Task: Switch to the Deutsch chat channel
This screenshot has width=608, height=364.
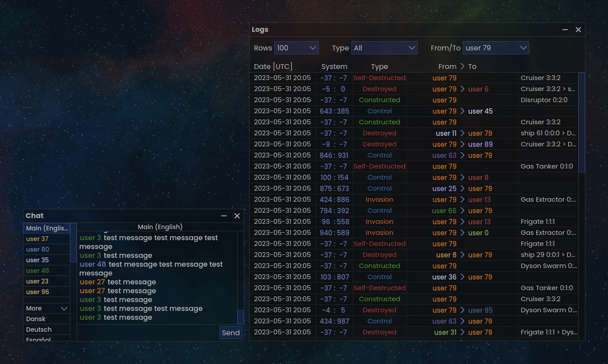Action: [x=47, y=330]
